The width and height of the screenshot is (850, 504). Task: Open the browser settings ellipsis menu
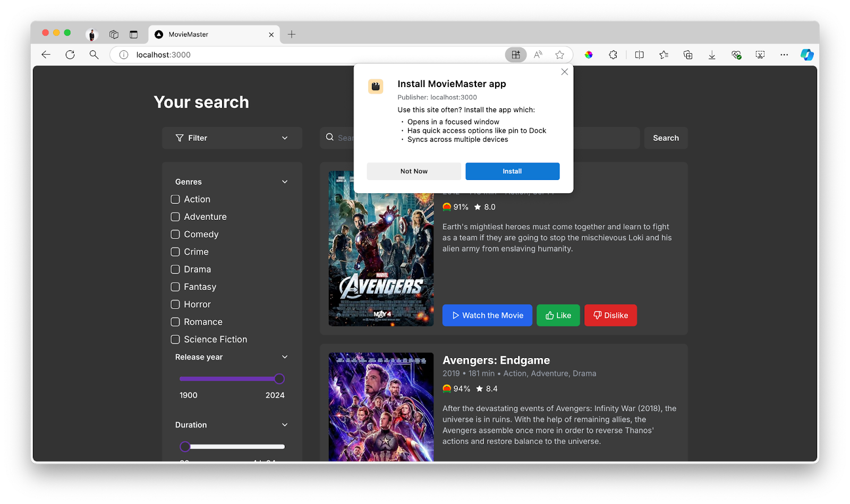click(x=784, y=55)
